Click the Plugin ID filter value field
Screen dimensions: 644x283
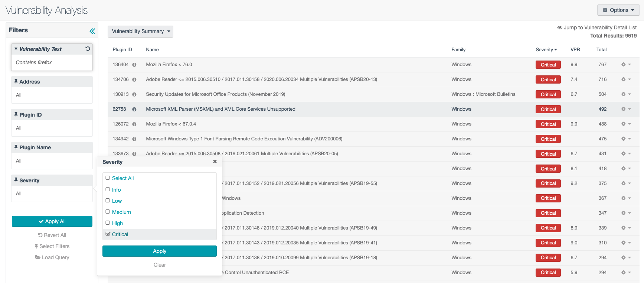coord(52,128)
